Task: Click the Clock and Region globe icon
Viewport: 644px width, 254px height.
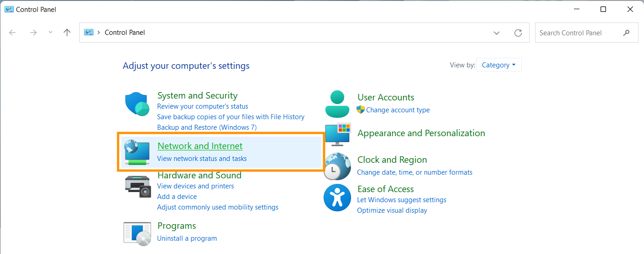Action: click(337, 166)
